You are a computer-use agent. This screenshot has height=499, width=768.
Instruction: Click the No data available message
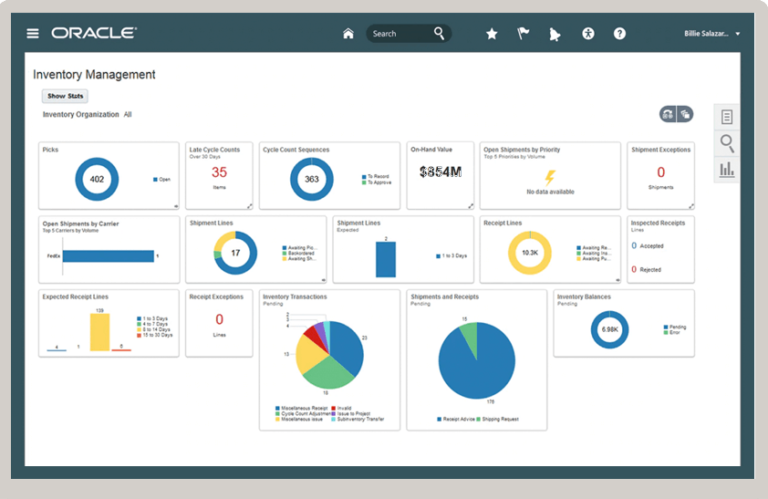click(x=550, y=192)
